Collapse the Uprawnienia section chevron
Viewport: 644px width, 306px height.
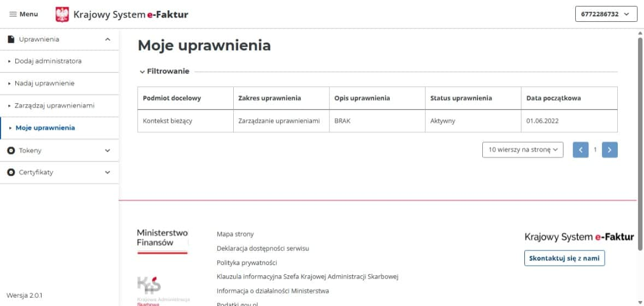point(108,39)
